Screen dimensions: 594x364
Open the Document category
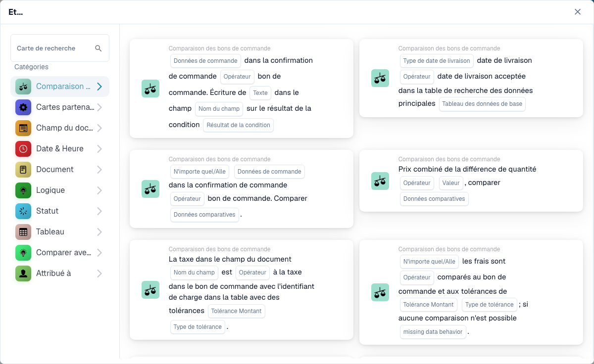coord(60,170)
